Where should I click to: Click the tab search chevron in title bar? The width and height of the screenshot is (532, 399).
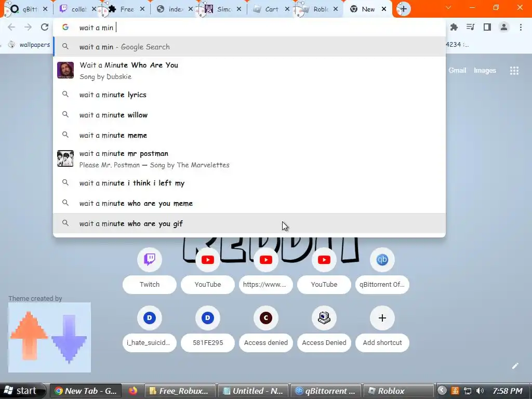(448, 7)
